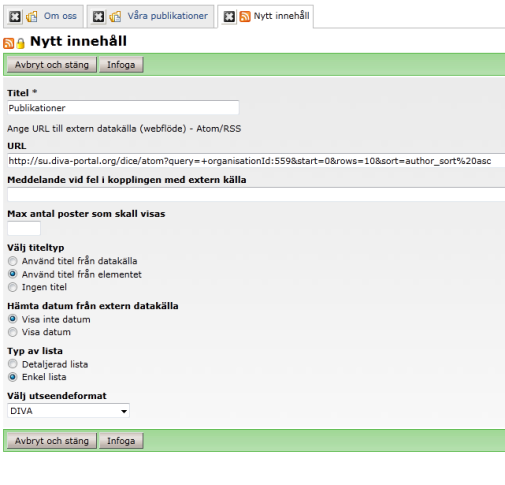Click the RSS feed icon beside the heading
This screenshot has width=505, height=485.
point(9,43)
